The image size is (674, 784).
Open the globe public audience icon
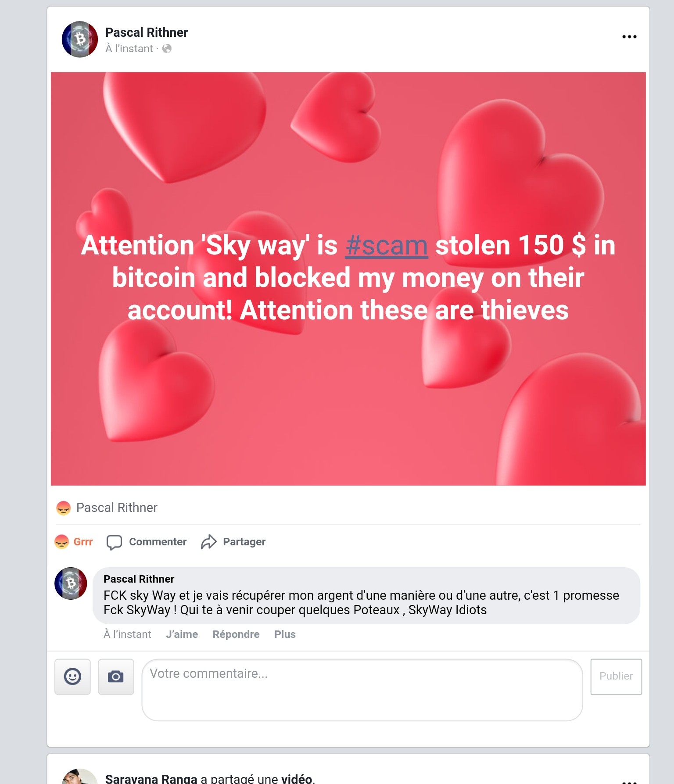pos(167,49)
